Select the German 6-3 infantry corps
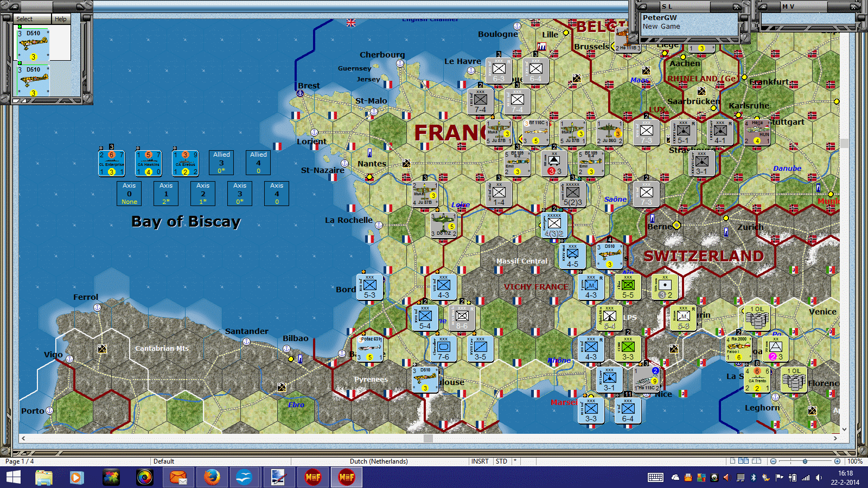This screenshot has height=488, width=868. [x=499, y=70]
